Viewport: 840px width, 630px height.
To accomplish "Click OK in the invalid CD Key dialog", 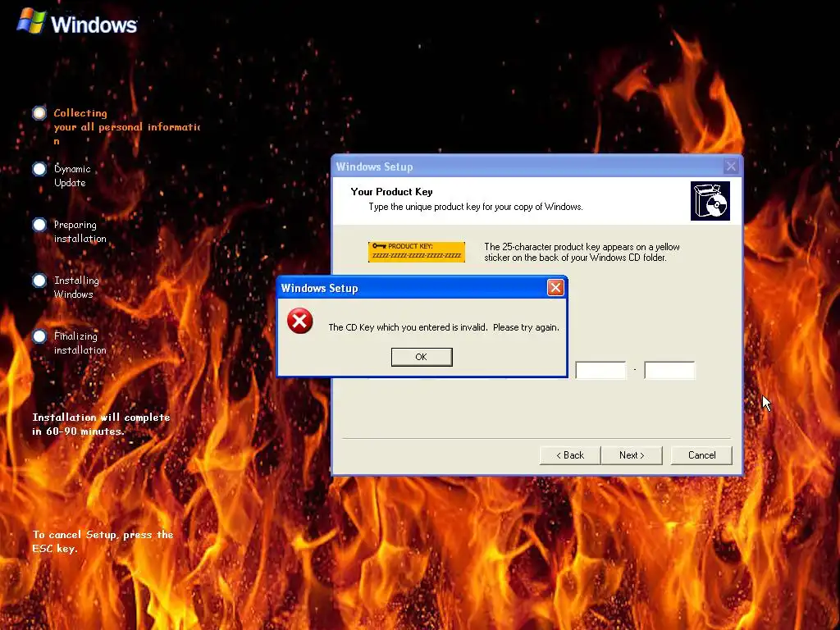I will (x=422, y=357).
